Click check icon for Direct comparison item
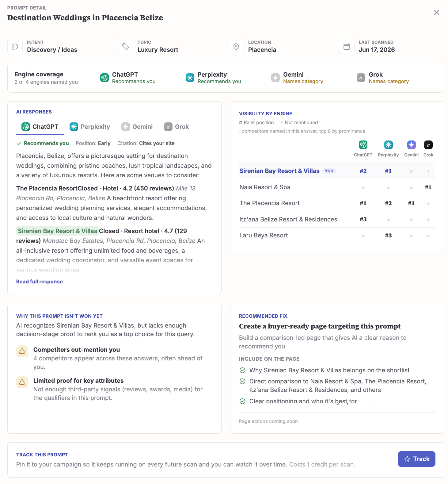 click(242, 381)
